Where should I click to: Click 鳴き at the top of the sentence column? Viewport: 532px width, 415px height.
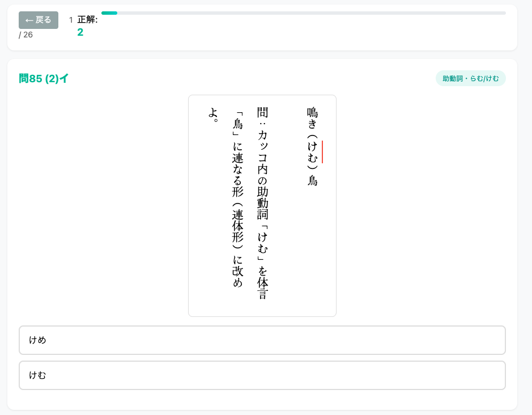312,118
